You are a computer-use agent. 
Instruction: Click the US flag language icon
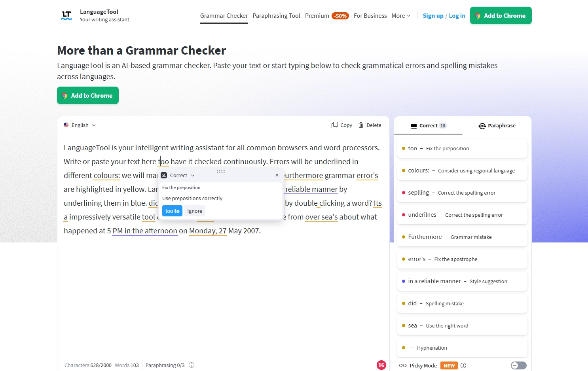point(66,125)
